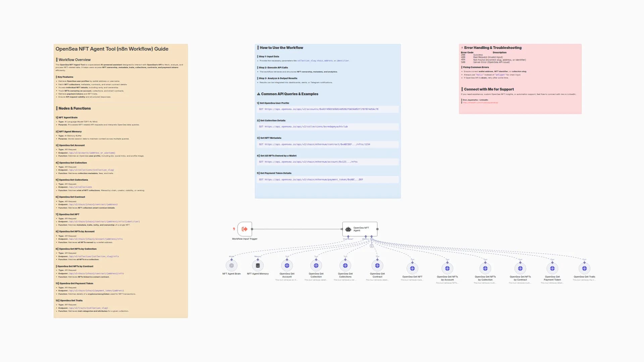Select the OpenSea Get Collection globe node
This screenshot has width=644, height=362.
316,265
